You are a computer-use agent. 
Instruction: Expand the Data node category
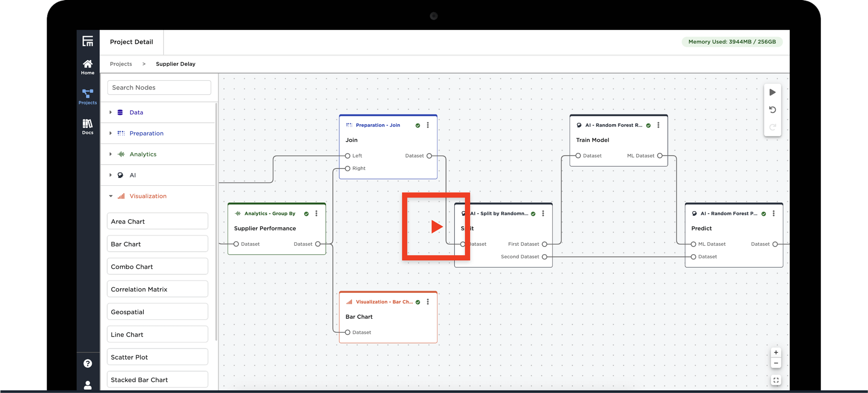pyautogui.click(x=111, y=112)
